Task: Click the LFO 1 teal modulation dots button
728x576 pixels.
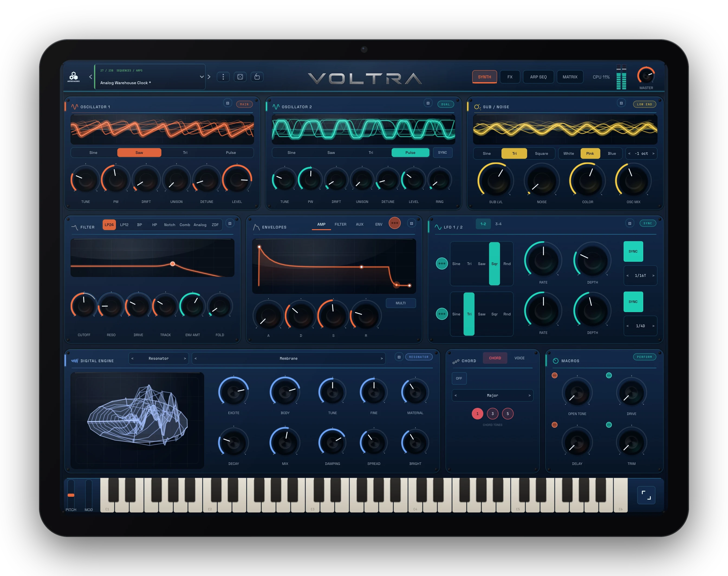Action: 442,264
